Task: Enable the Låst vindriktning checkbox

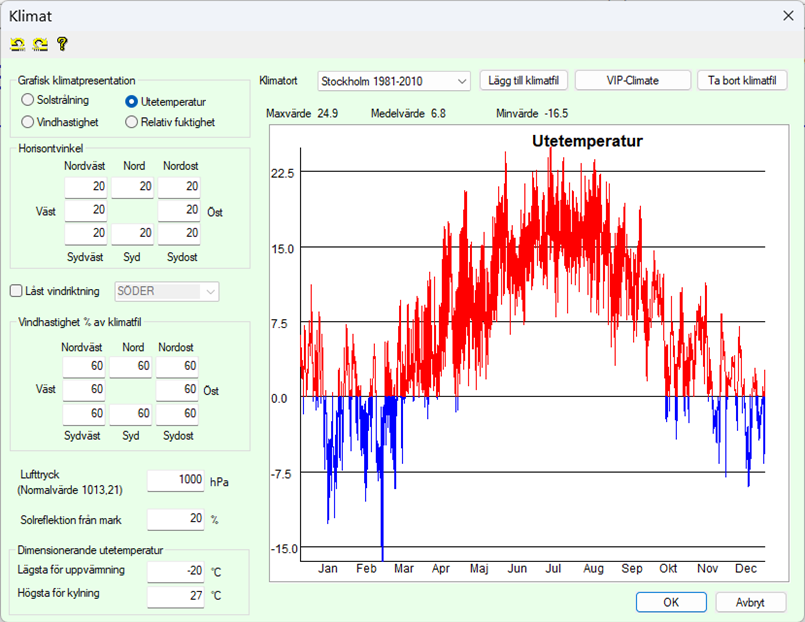Action: [x=16, y=291]
